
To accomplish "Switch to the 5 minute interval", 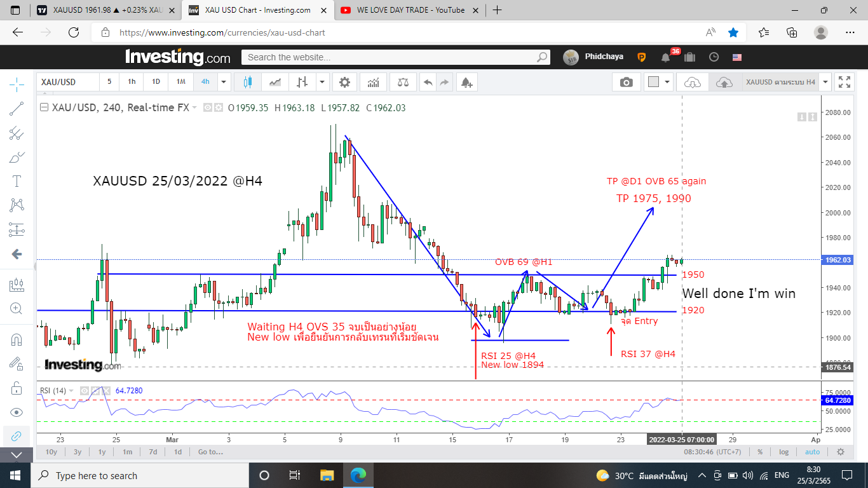I will pyautogui.click(x=109, y=82).
